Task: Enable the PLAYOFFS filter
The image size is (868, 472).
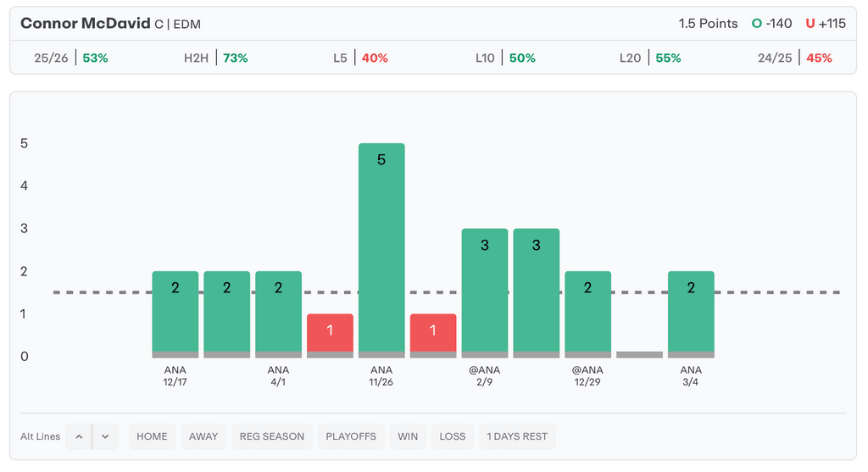Action: click(x=351, y=436)
